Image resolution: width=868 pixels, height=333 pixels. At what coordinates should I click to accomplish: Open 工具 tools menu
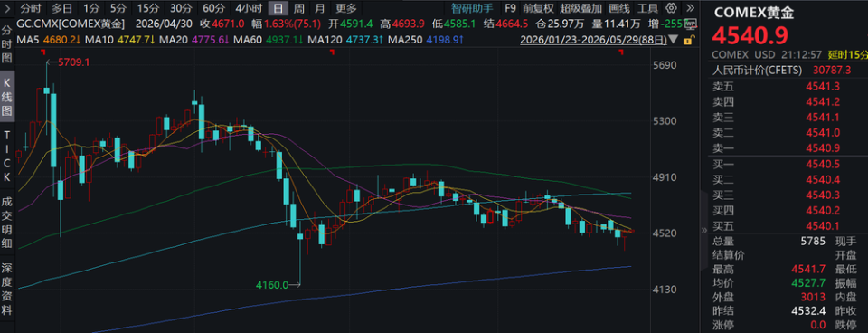tap(647, 8)
